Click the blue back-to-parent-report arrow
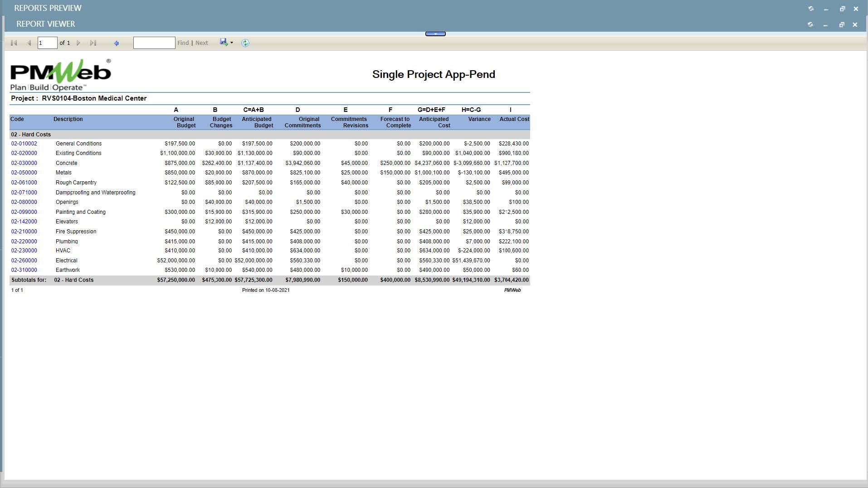Viewport: 868px width, 488px height. 117,43
